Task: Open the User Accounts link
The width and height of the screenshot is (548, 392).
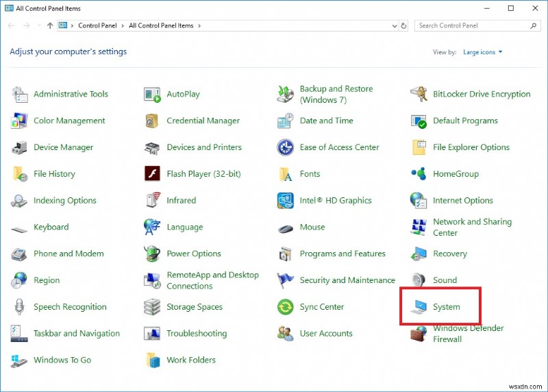Action: [x=326, y=334]
